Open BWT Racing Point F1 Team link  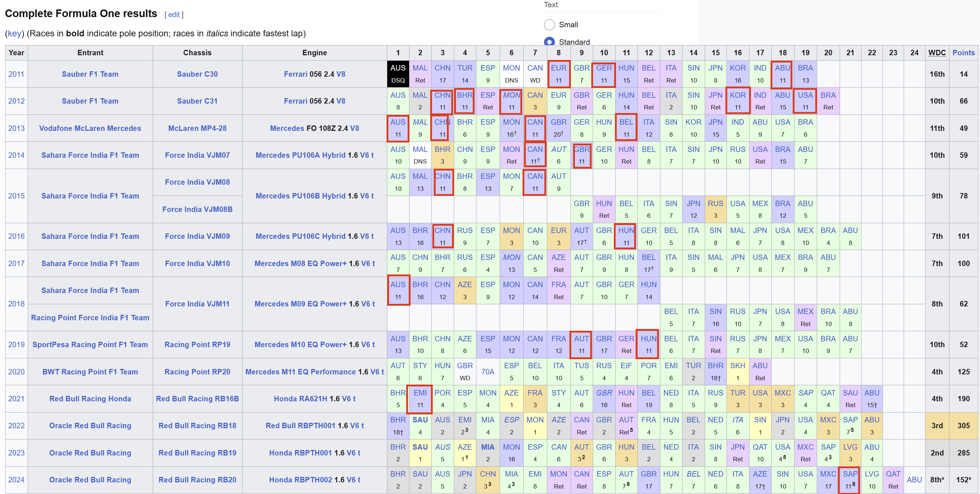90,371
